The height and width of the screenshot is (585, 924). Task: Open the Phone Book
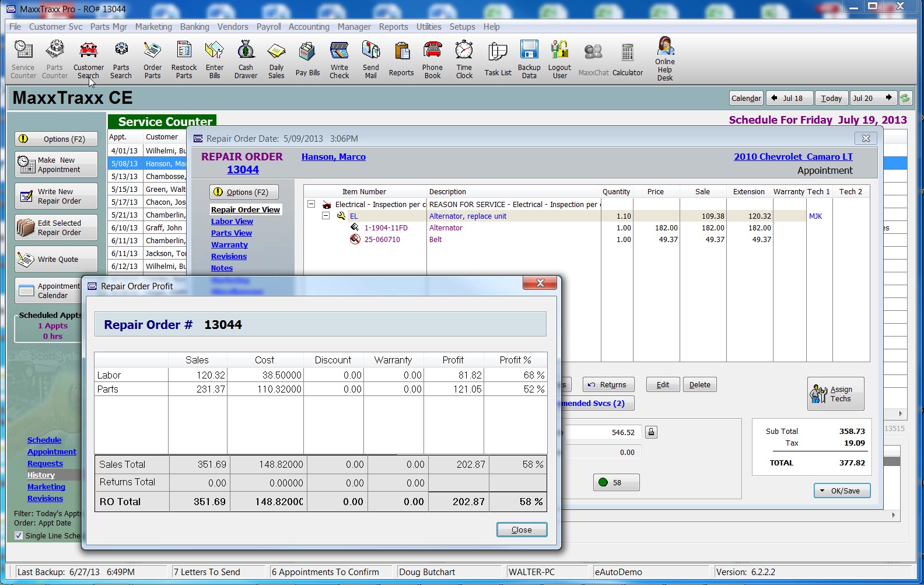coord(433,59)
